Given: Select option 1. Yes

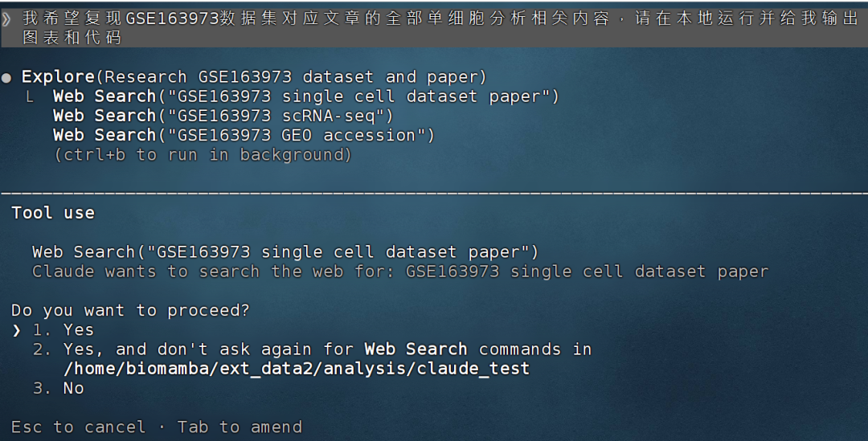Looking at the screenshot, I should (63, 330).
